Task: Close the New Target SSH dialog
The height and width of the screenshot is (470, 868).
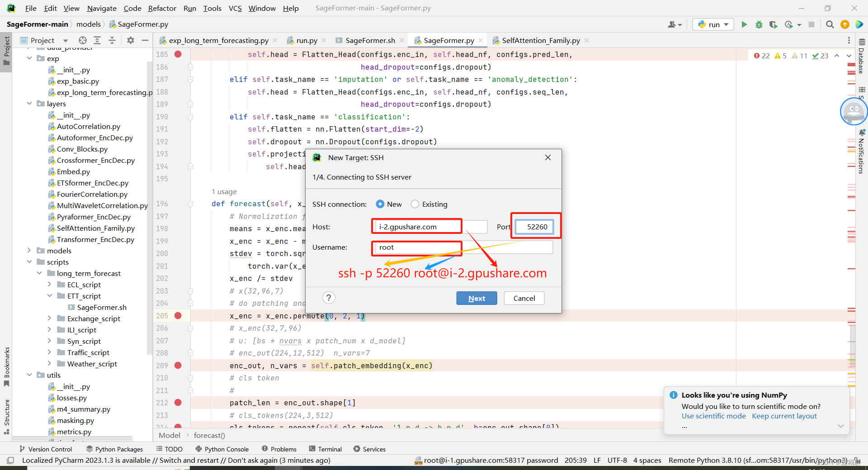Action: [548, 157]
